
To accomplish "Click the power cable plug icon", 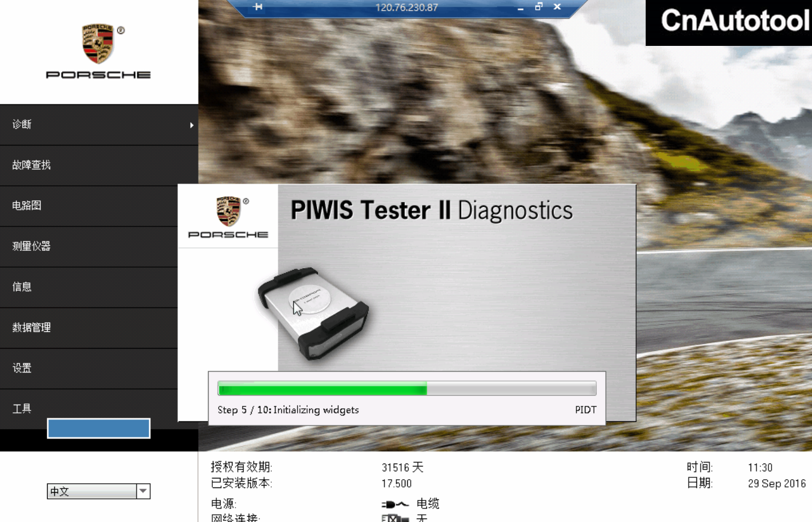I will click(395, 505).
